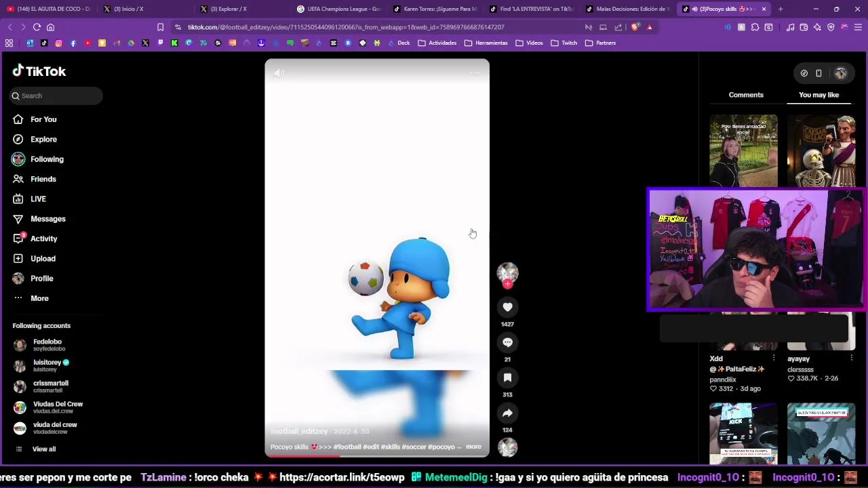Click the Brave Rewards triangle icon
This screenshot has height=488, width=868.
(650, 27)
